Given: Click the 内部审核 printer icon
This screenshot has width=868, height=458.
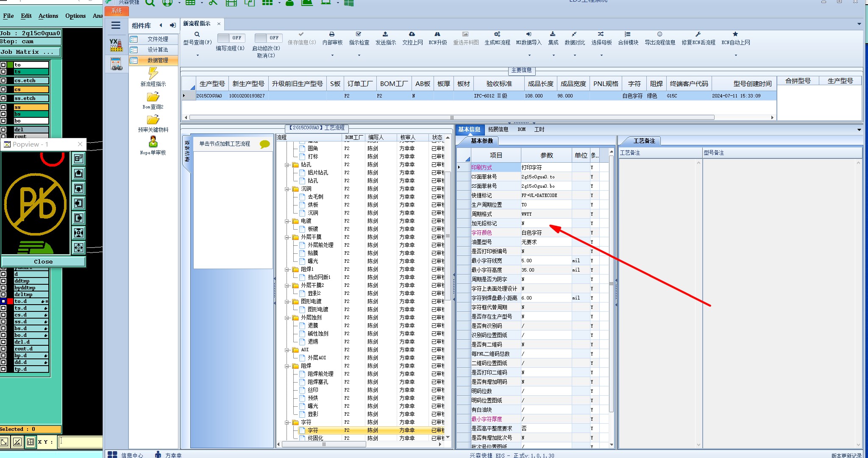Looking at the screenshot, I should [x=332, y=34].
